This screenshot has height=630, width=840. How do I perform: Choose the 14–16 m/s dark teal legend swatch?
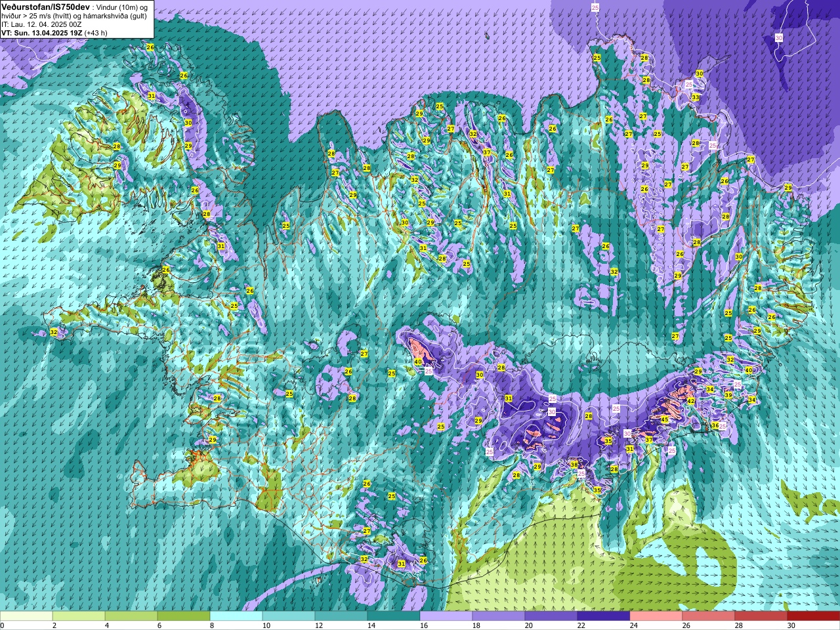click(x=394, y=616)
